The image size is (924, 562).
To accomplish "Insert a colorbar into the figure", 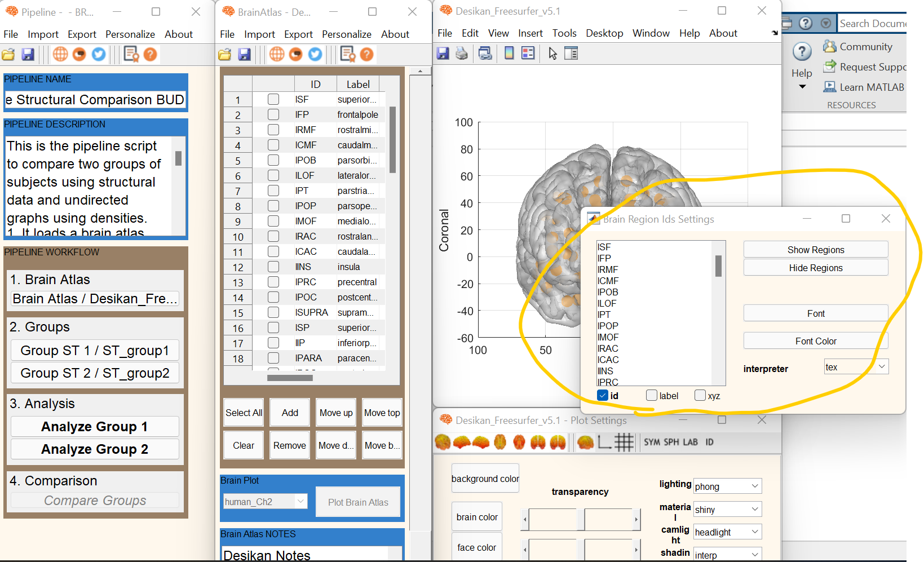I will [509, 53].
